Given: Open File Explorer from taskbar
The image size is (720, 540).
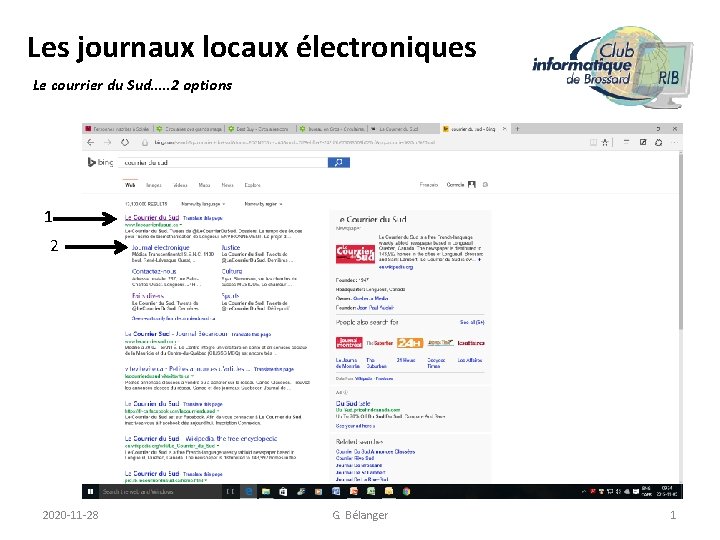Looking at the screenshot, I should point(266,491).
